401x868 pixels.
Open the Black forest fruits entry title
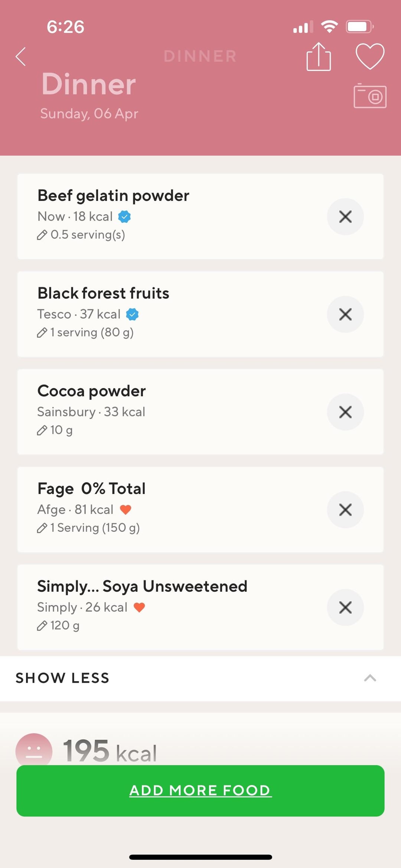103,293
